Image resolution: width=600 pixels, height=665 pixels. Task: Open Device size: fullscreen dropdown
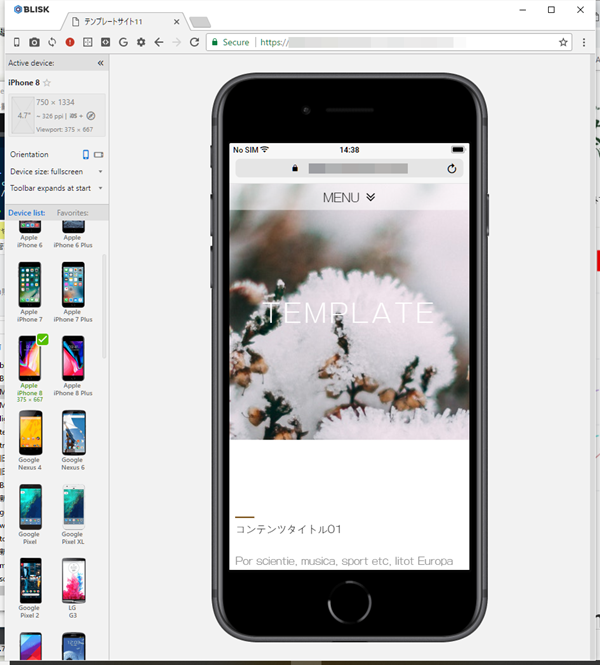(x=56, y=171)
